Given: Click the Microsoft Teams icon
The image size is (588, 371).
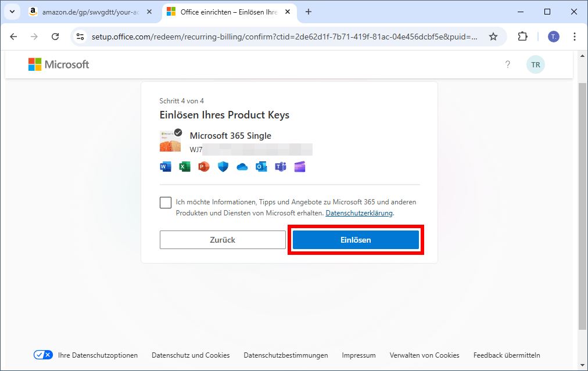Looking at the screenshot, I should click(x=280, y=167).
